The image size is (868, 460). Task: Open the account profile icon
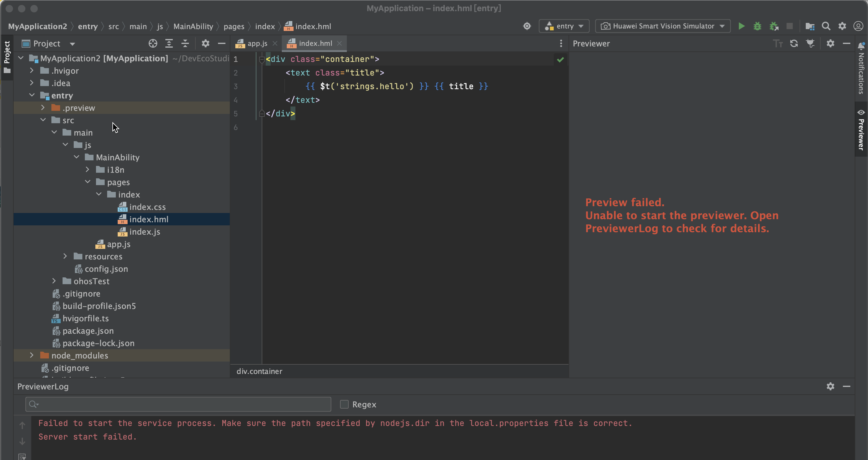point(858,26)
